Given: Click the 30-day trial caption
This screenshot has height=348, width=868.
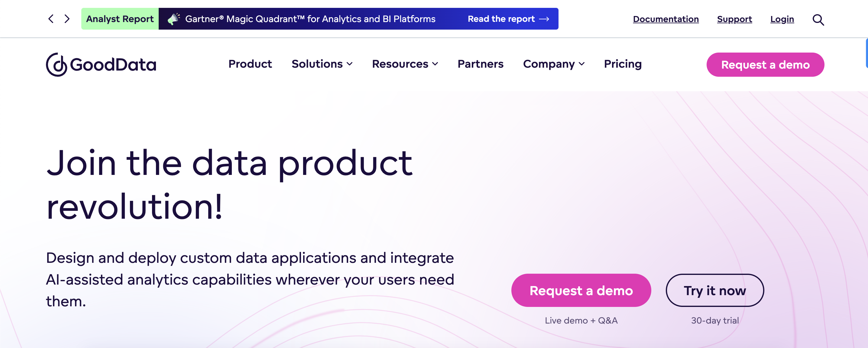Looking at the screenshot, I should click(715, 321).
